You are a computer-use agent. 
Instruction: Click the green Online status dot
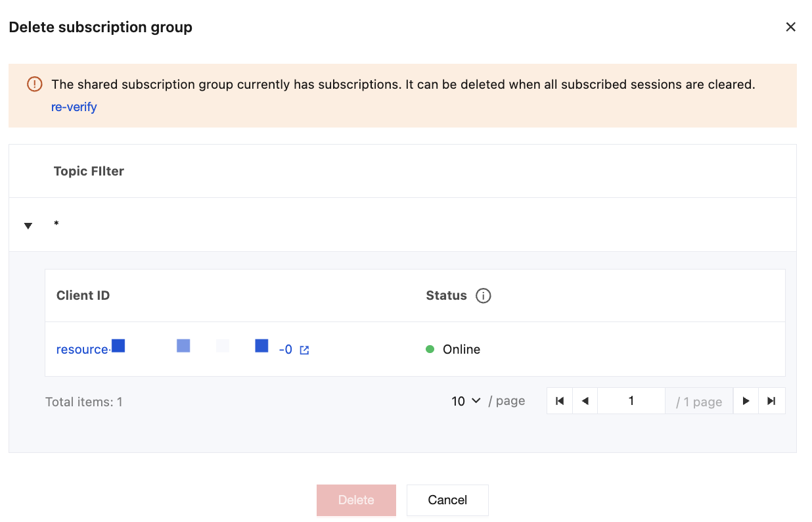(430, 349)
